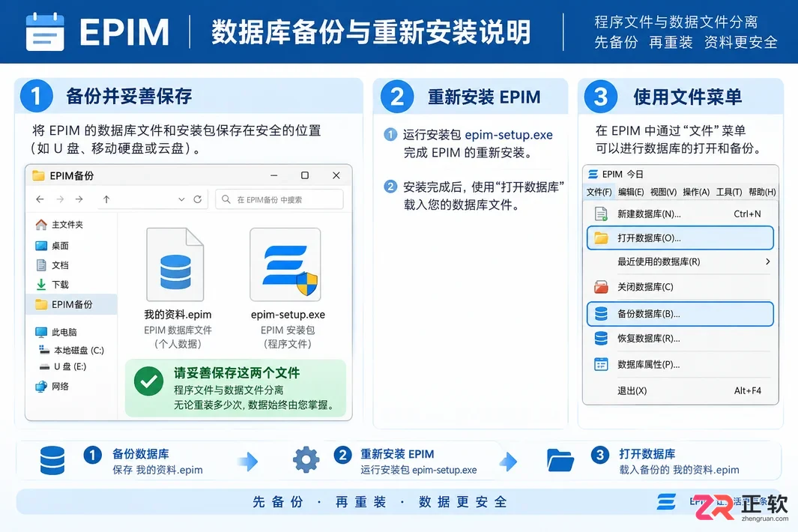Go back in the EPIM备份 explorer window

tap(40, 199)
